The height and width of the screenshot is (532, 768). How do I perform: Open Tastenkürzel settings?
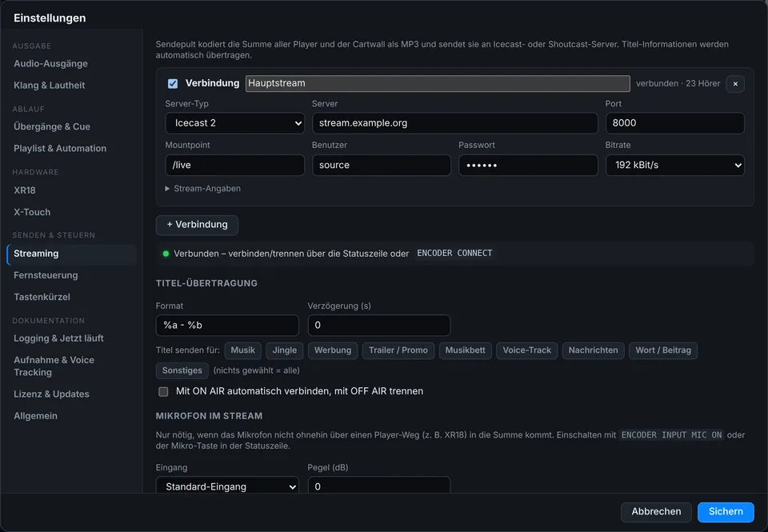click(x=71, y=297)
